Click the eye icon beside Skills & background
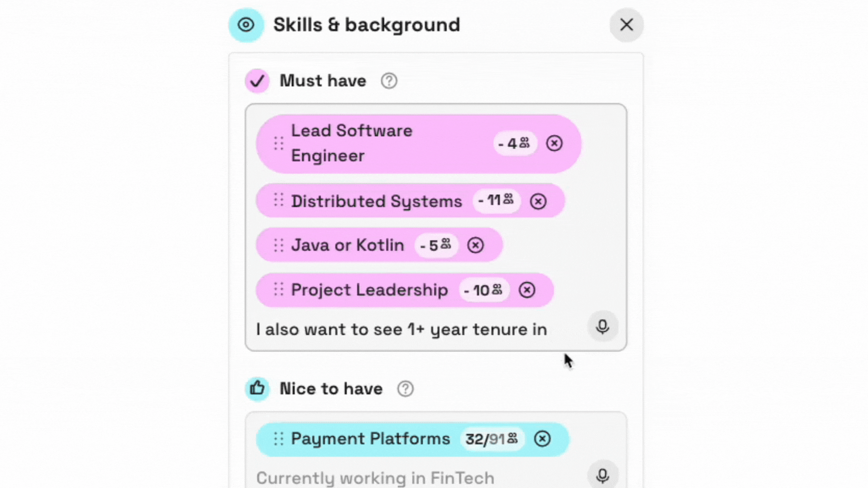This screenshot has height=488, width=868. point(246,25)
